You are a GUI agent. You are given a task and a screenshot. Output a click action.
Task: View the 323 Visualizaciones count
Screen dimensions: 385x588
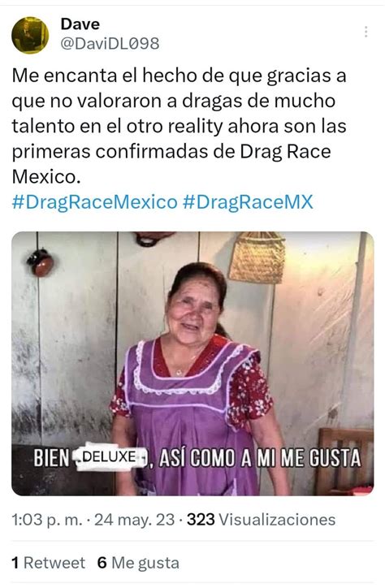[262, 520]
